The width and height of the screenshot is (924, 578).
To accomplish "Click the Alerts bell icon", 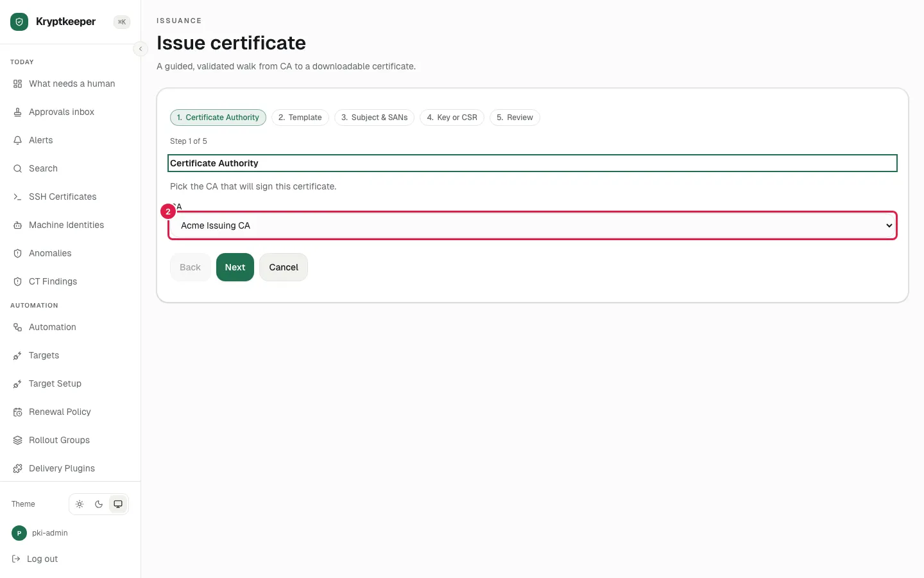I will pos(17,141).
